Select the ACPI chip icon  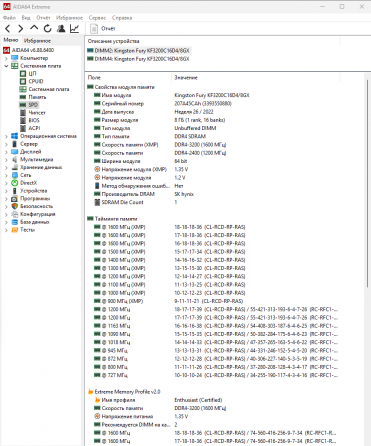pos(23,128)
